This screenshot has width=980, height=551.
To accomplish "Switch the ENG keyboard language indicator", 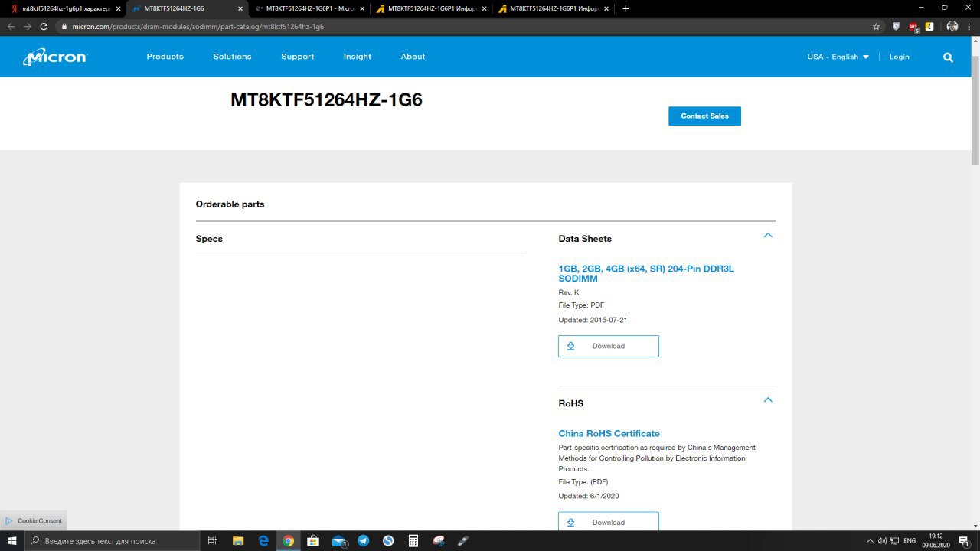I will pos(910,541).
